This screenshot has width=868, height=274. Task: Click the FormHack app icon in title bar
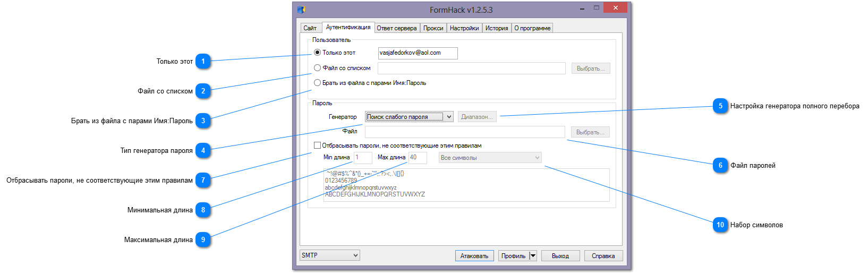click(x=301, y=10)
